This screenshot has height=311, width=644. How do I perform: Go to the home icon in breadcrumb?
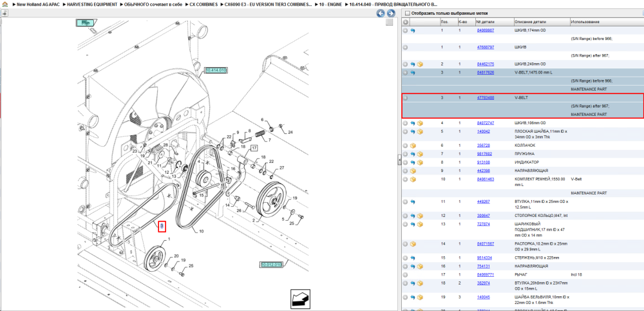point(5,4)
